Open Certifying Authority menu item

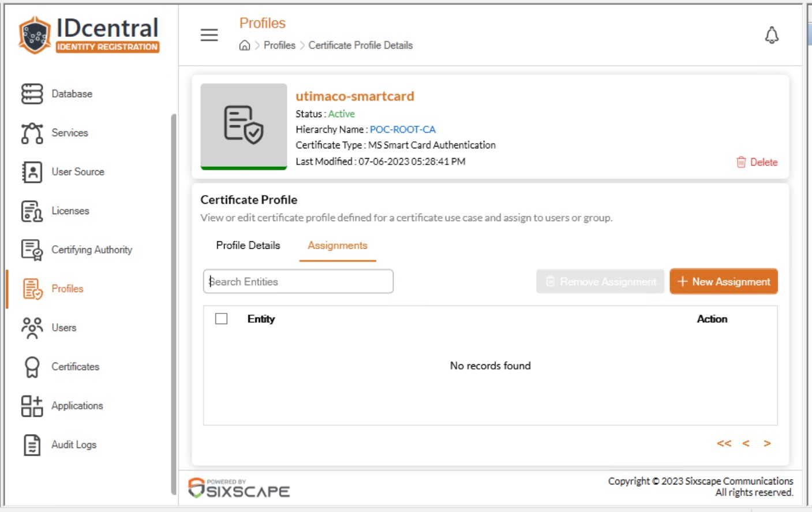(x=92, y=250)
